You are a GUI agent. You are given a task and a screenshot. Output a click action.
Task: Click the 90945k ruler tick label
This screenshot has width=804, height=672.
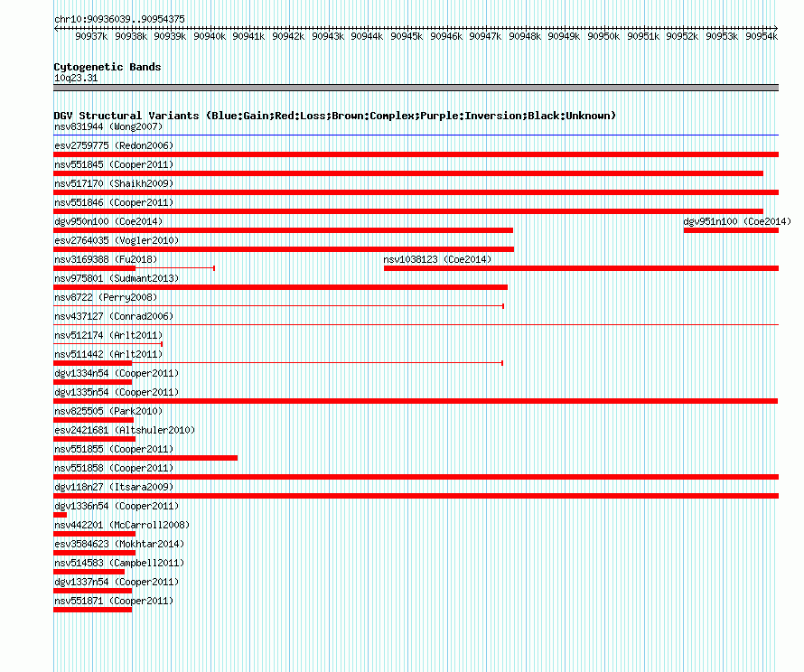[407, 36]
